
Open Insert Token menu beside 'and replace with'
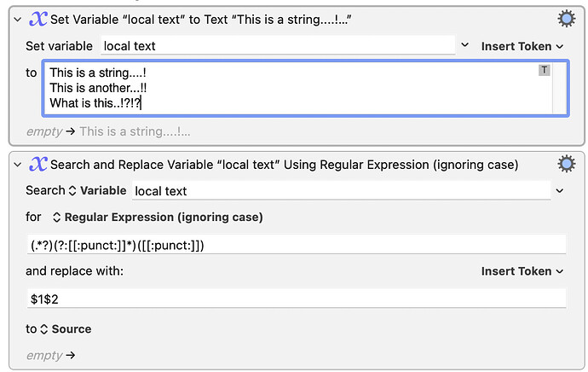click(522, 271)
